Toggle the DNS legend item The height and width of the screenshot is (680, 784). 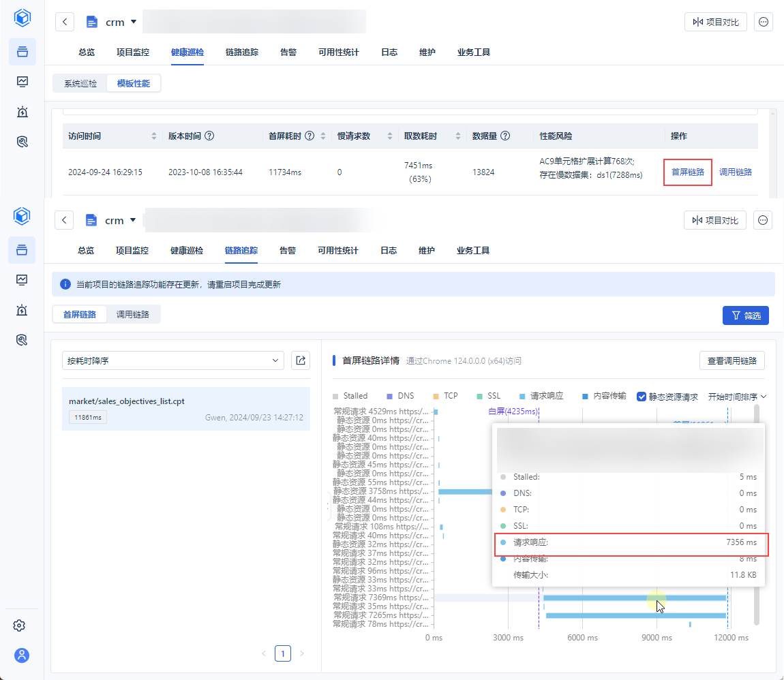[x=400, y=396]
